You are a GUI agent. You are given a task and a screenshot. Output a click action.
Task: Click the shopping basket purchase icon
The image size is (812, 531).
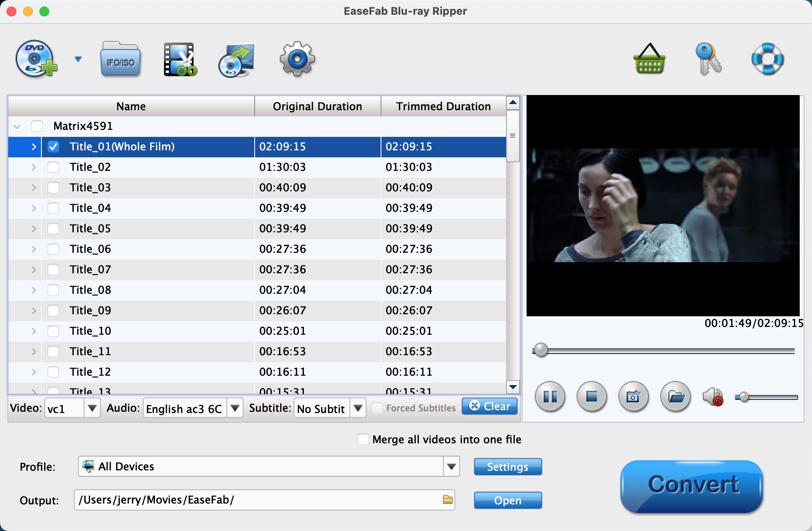(649, 59)
